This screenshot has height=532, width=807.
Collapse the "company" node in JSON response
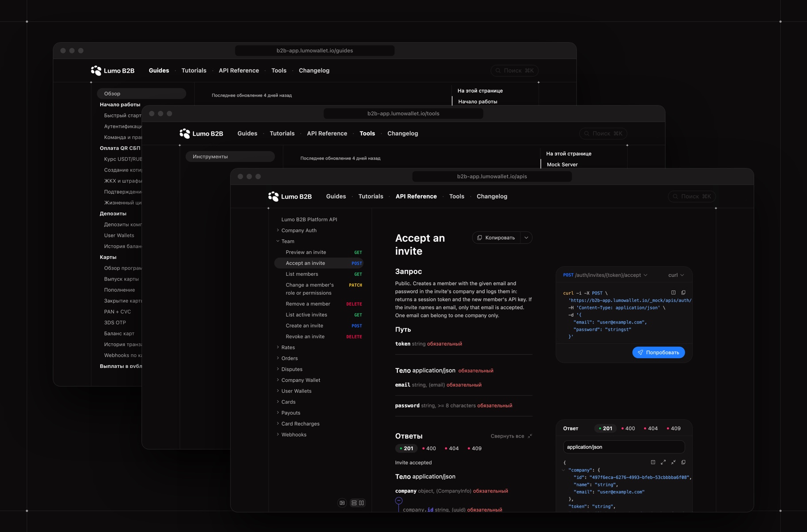564,470
